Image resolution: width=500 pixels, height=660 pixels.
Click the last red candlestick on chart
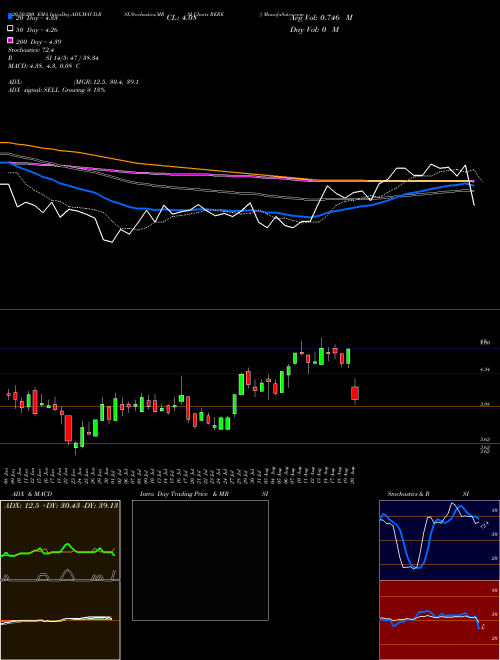point(355,393)
